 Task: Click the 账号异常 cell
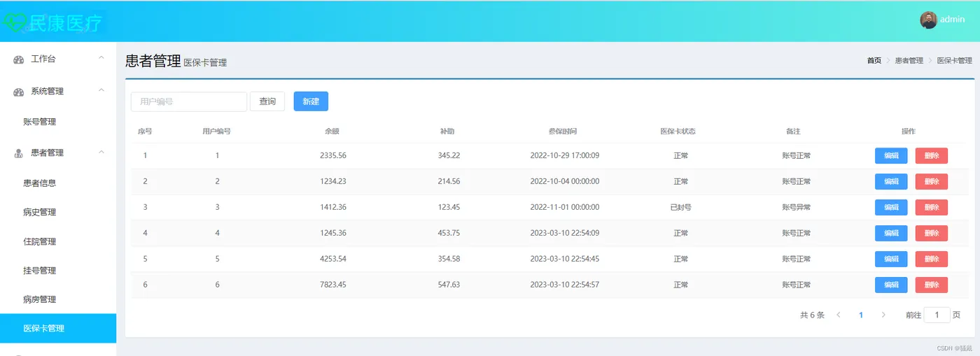797,207
